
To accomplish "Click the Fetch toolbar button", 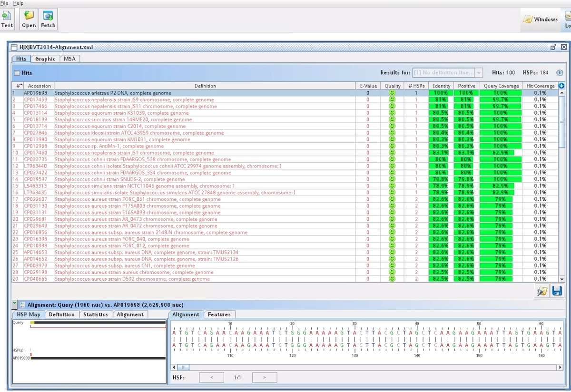I will pyautogui.click(x=48, y=20).
